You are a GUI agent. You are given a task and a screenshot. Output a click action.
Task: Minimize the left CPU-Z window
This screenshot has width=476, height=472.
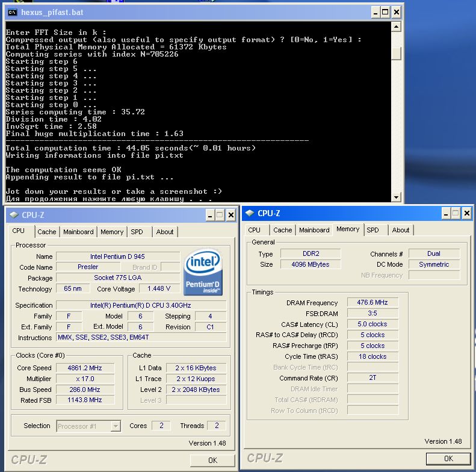click(210, 215)
